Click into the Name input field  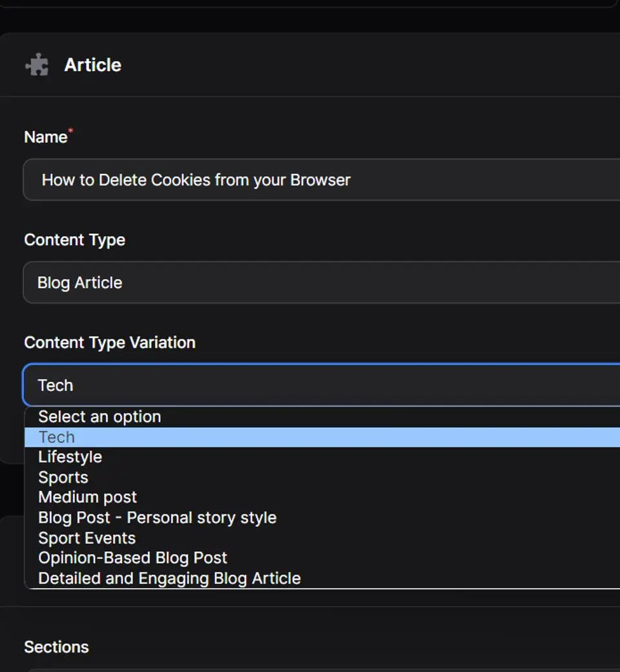click(x=323, y=180)
